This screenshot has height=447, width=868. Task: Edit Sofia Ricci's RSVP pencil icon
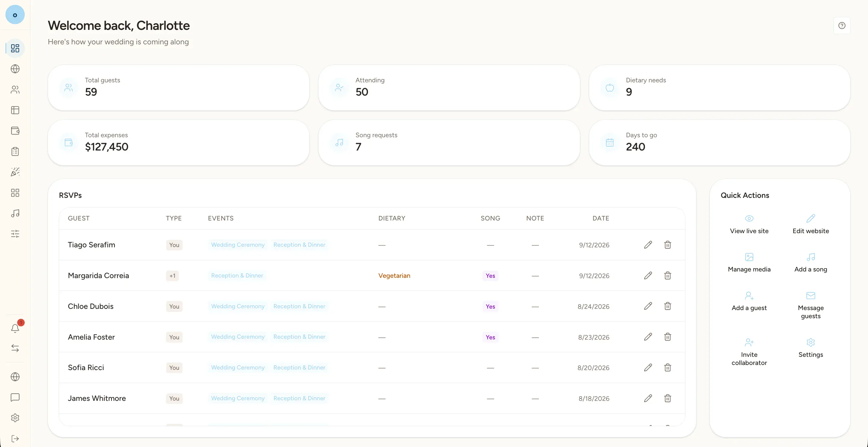pos(648,367)
